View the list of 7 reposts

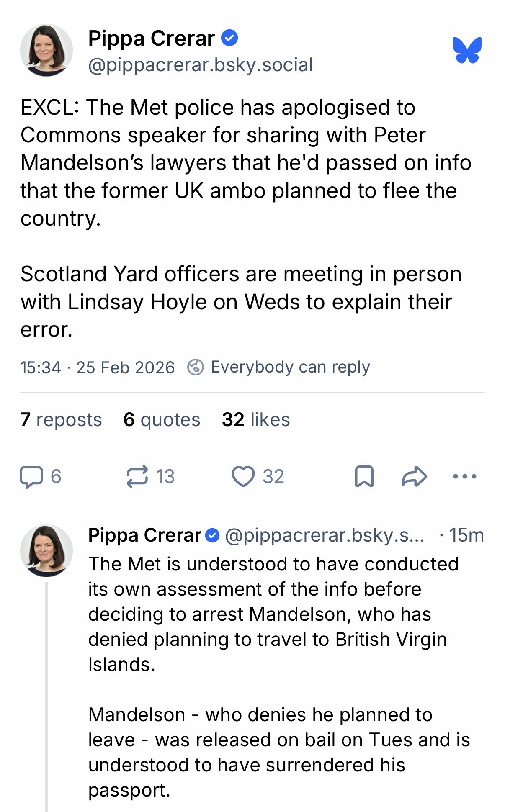(x=61, y=419)
